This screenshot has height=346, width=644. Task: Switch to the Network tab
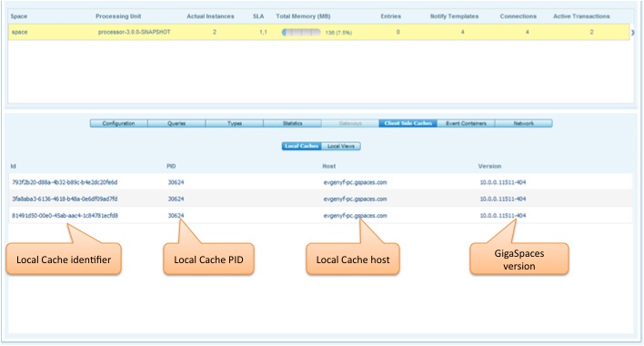[524, 123]
